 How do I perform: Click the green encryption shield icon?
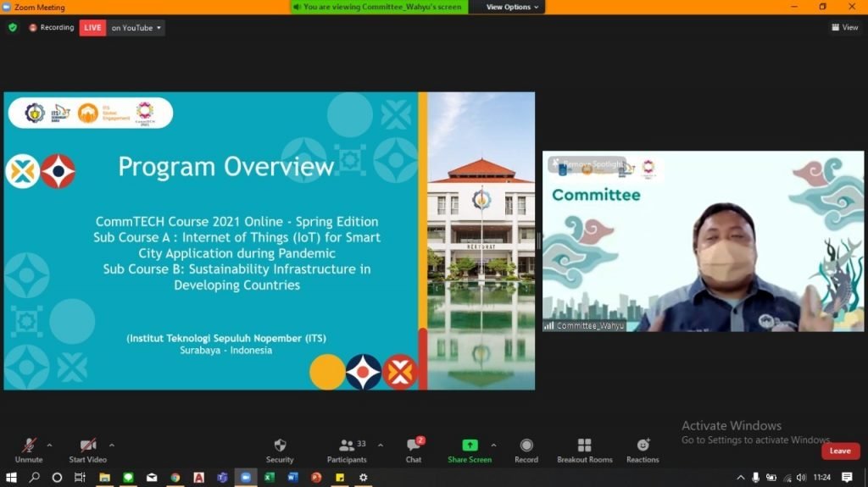tap(13, 27)
